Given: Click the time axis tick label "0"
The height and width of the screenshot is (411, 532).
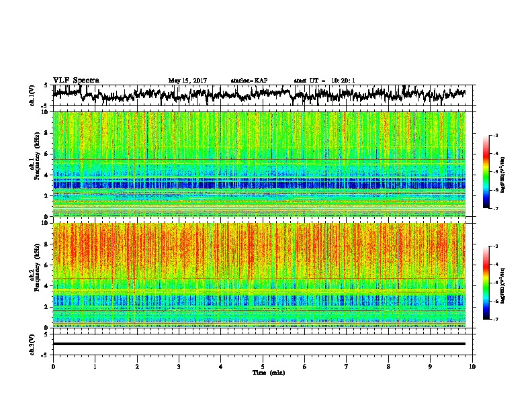Looking at the screenshot, I should pos(53,367).
